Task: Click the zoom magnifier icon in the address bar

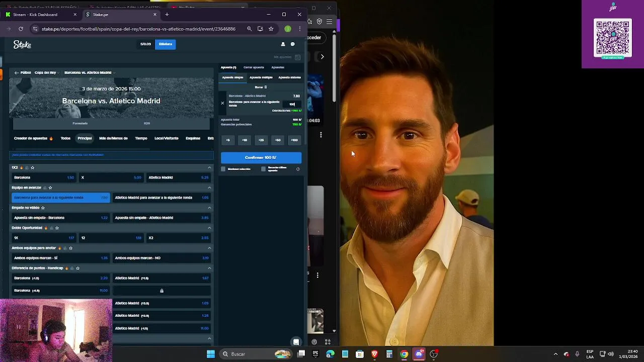Action: tap(249, 29)
